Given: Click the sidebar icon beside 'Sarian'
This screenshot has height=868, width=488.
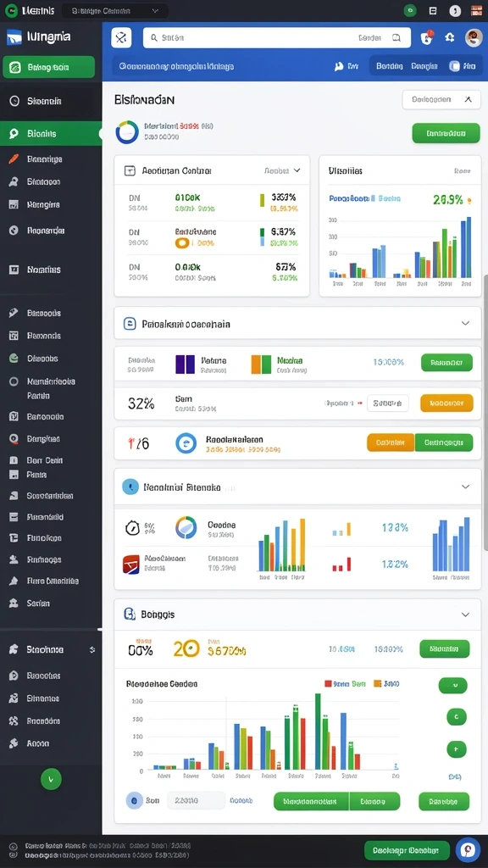Looking at the screenshot, I should pos(14,604).
